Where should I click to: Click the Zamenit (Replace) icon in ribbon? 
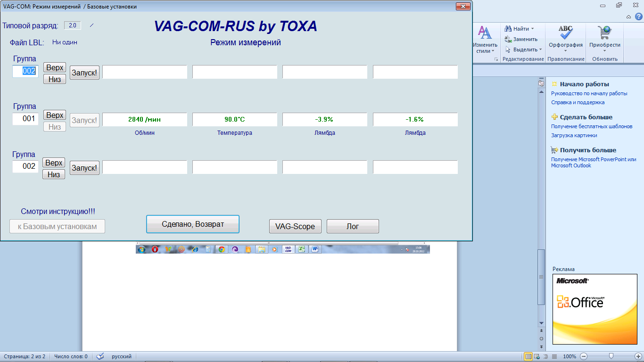click(508, 40)
